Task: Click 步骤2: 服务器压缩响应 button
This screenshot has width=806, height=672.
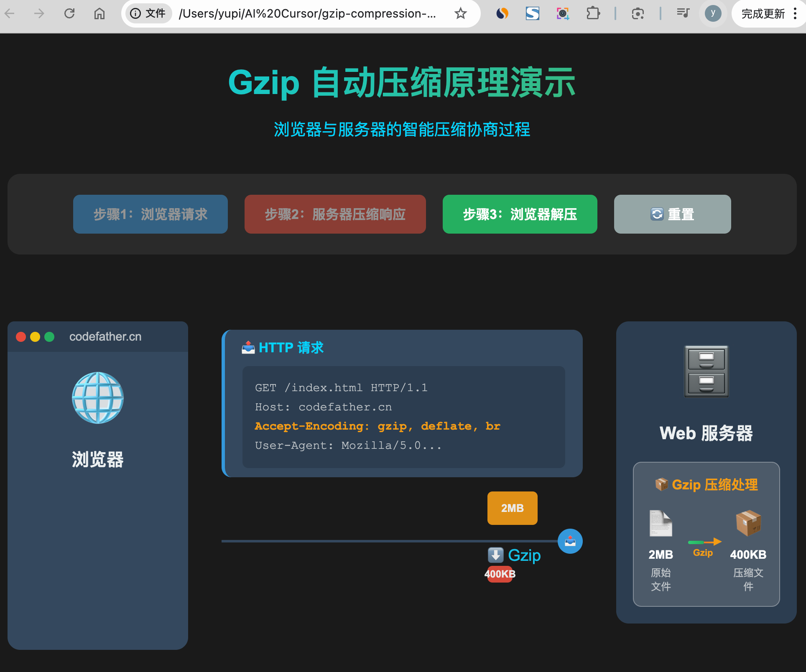Action: tap(335, 214)
